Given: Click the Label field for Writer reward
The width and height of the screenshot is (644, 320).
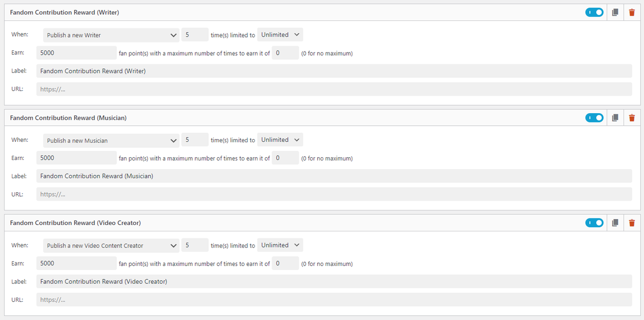Looking at the screenshot, I should [x=334, y=71].
